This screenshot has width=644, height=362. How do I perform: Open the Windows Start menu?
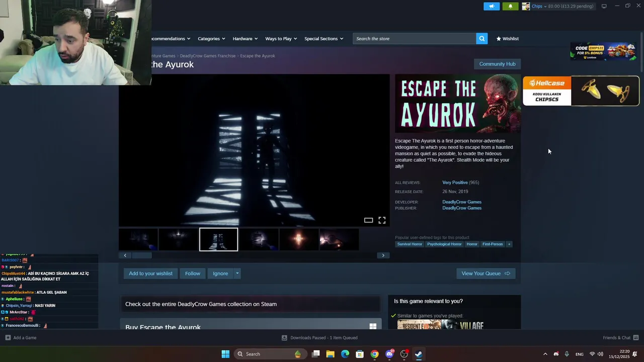pyautogui.click(x=225, y=354)
